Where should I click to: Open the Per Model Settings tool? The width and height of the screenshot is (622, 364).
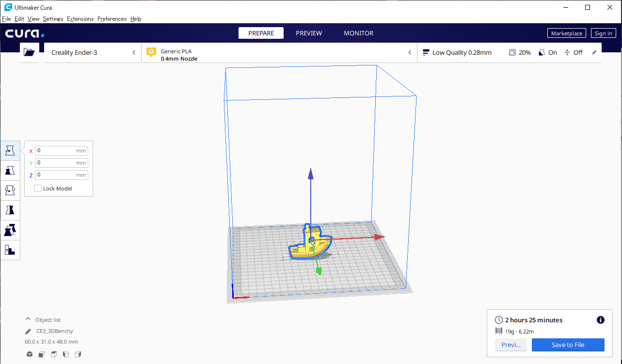[10, 230]
